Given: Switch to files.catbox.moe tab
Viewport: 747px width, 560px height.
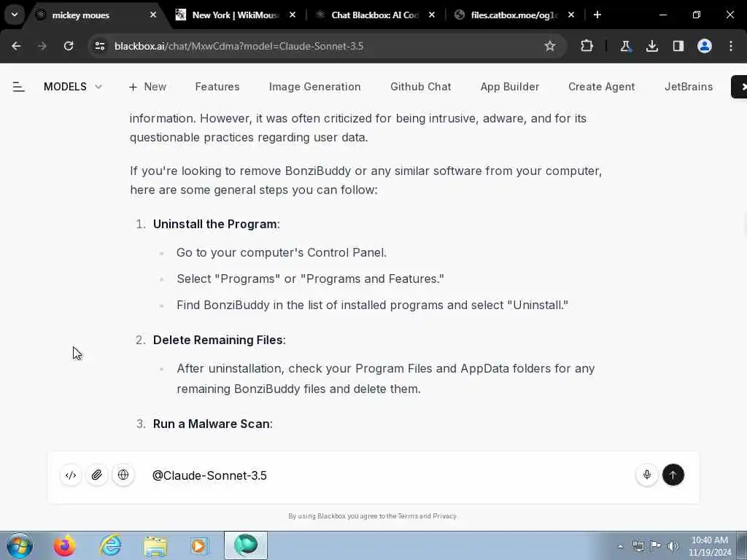Looking at the screenshot, I should (x=514, y=15).
